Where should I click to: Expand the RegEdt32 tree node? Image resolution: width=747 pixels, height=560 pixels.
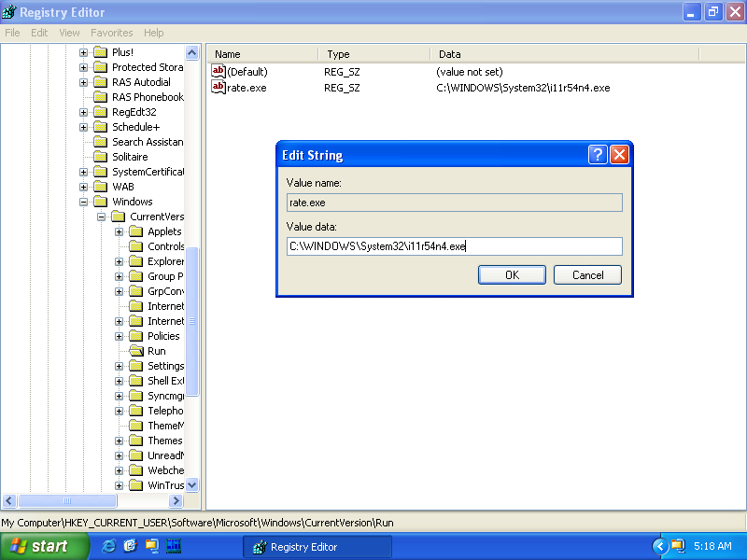coord(83,112)
